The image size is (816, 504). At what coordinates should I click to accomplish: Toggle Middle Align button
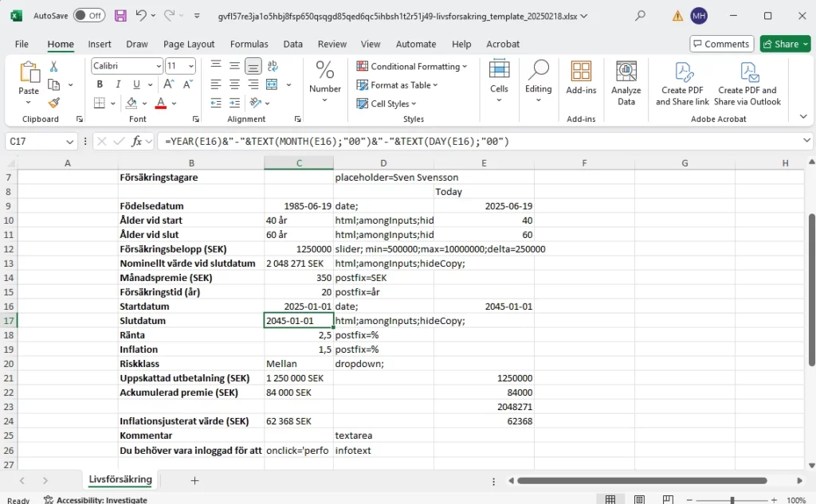point(235,65)
